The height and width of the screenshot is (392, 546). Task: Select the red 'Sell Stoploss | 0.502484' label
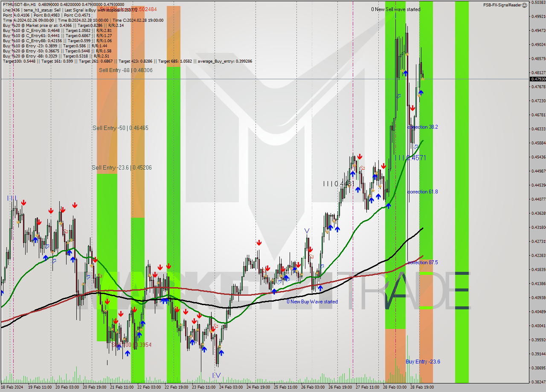(128, 9)
